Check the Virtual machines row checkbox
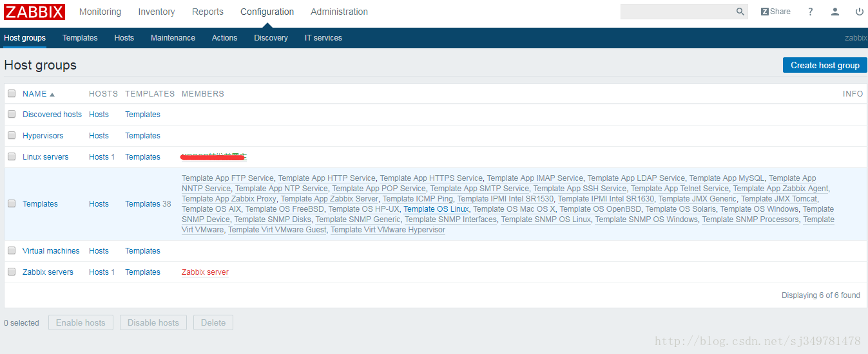 pyautogui.click(x=12, y=250)
